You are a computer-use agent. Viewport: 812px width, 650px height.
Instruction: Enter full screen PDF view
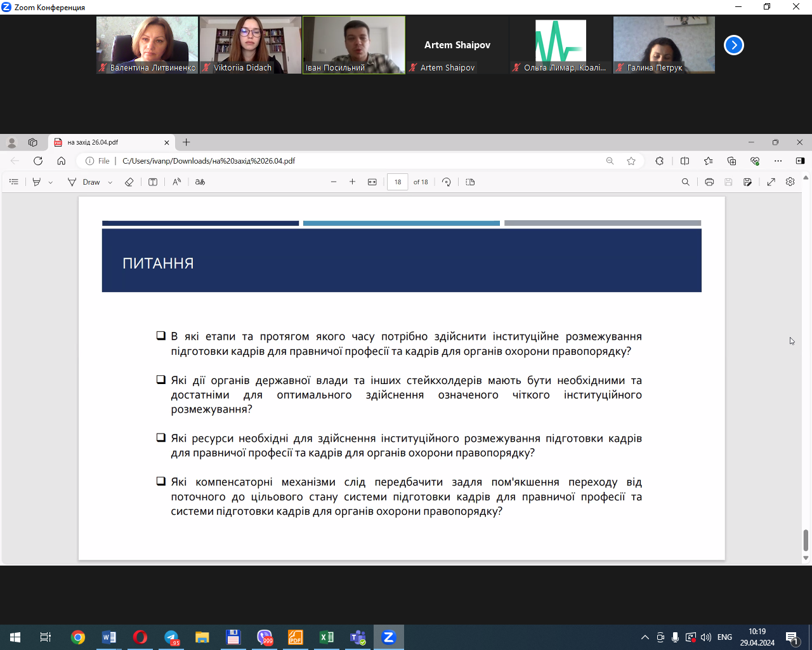pyautogui.click(x=771, y=182)
